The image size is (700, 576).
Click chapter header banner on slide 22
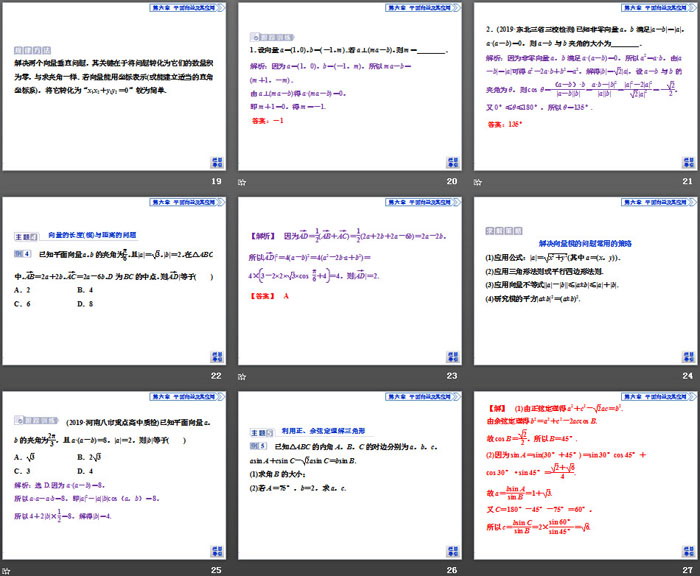point(187,202)
